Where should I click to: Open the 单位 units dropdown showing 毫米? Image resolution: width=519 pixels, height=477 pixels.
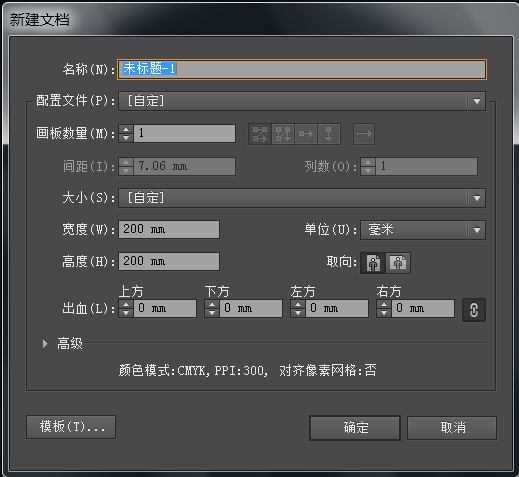click(423, 230)
